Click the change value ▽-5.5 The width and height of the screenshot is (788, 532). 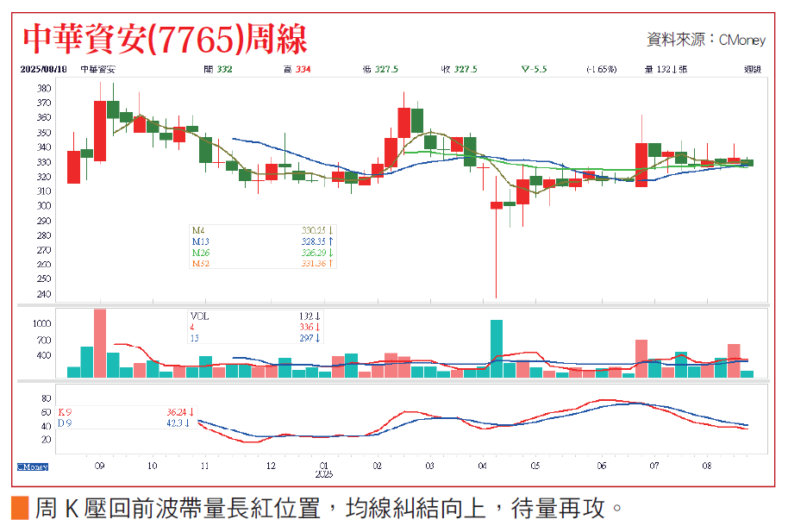pos(534,69)
